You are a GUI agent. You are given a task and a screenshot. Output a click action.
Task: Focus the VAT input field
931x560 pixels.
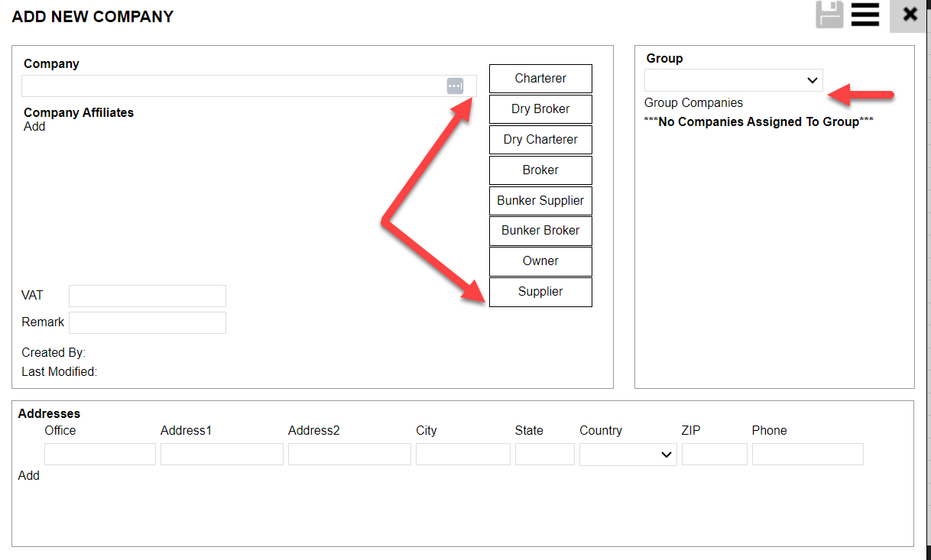click(148, 296)
